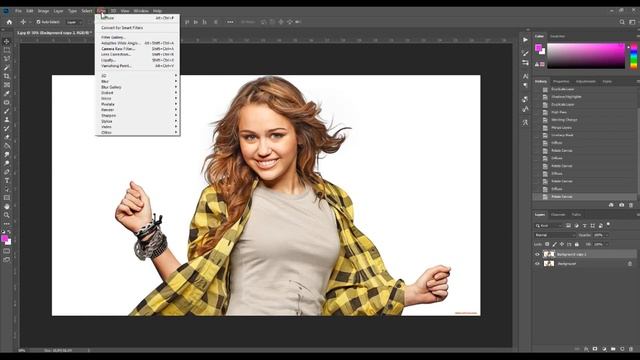Choose Liquify from Filter menu
This screenshot has height=360, width=640.
click(x=138, y=60)
